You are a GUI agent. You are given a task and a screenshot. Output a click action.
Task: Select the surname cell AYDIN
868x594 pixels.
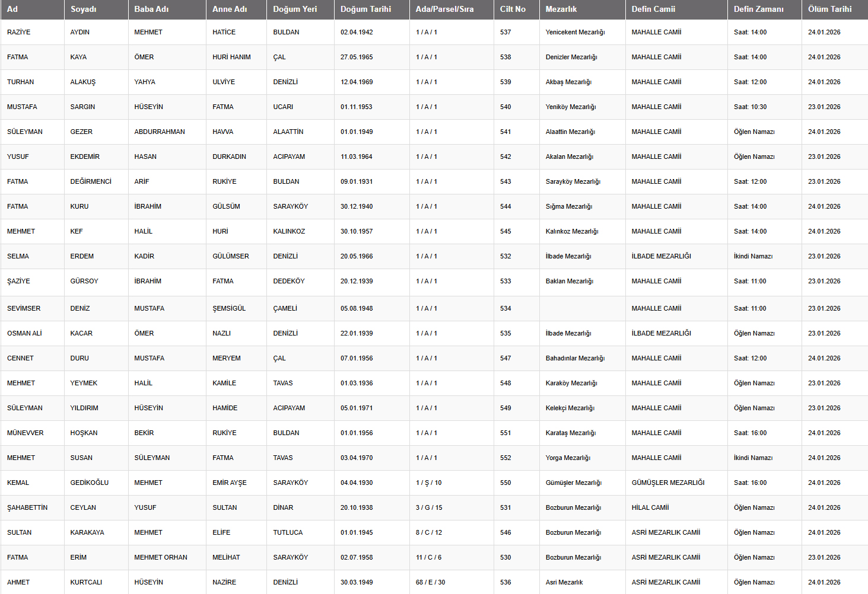80,32
